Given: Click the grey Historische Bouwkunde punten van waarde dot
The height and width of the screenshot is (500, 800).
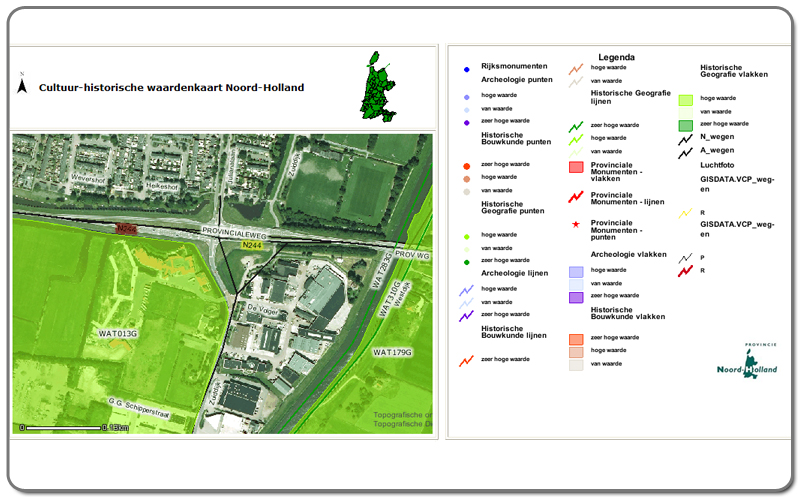Looking at the screenshot, I should coord(466,192).
